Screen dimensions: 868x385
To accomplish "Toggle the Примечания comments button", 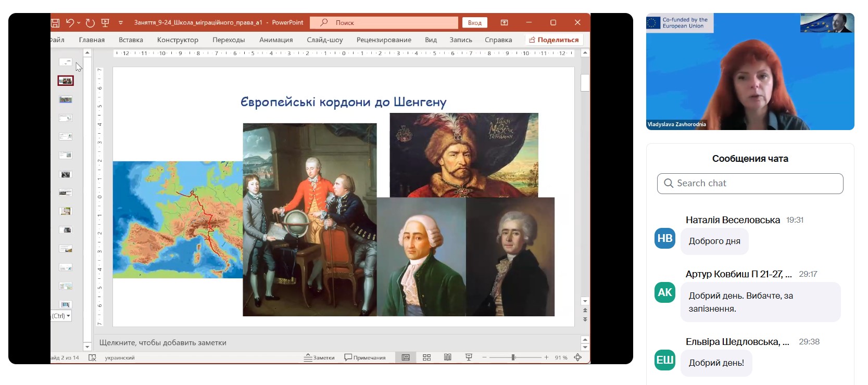I will point(365,357).
